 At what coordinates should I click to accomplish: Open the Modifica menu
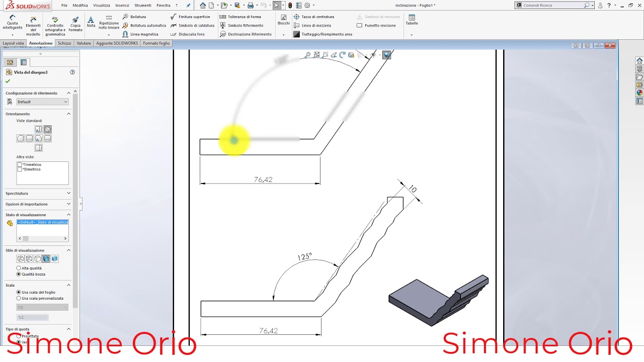80,5
